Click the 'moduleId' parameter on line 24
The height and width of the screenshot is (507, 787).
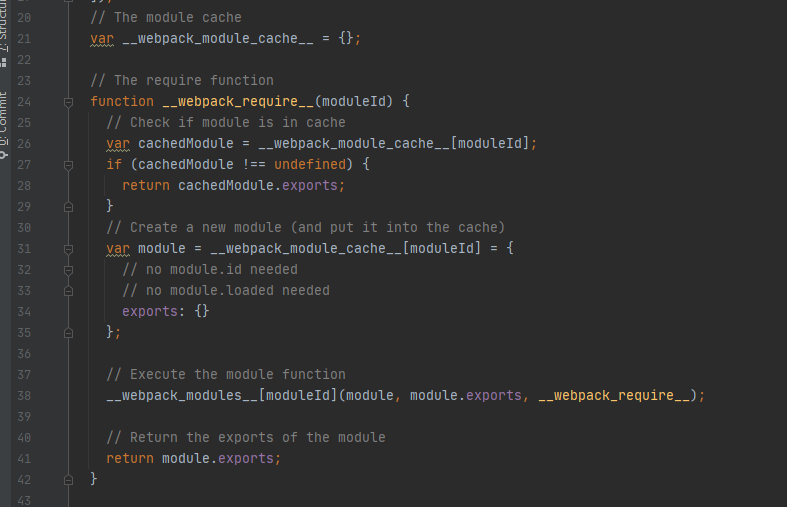click(x=354, y=101)
